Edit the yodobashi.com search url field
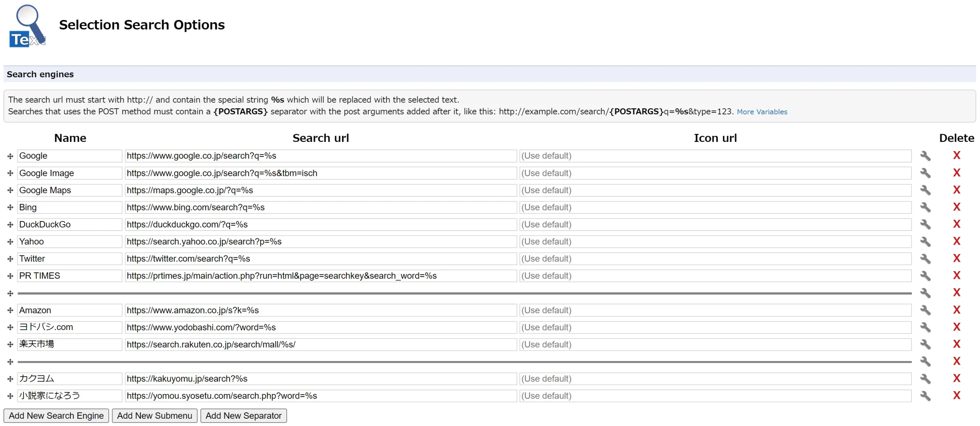The image size is (980, 426). click(321, 327)
